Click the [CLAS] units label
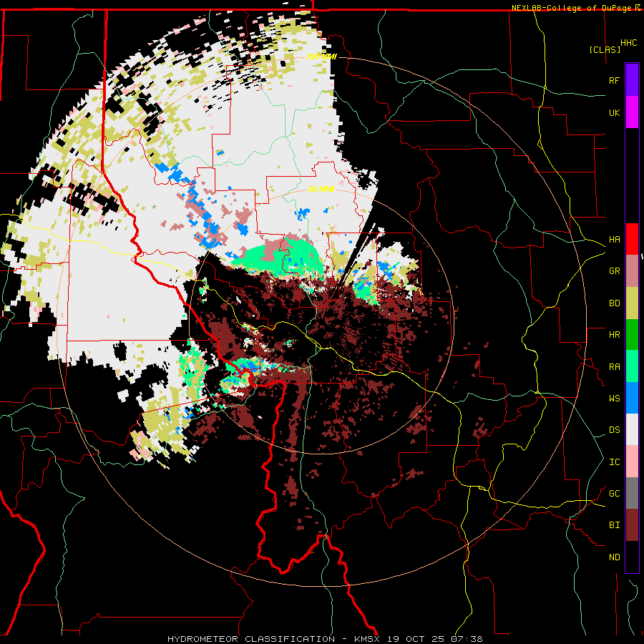This screenshot has width=644, height=644. coord(605,49)
